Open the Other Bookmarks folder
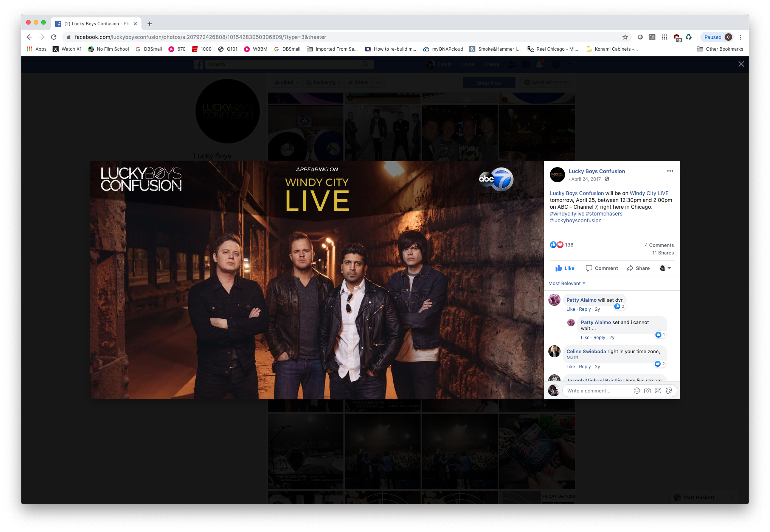Screen dimensions: 770x532 click(720, 49)
